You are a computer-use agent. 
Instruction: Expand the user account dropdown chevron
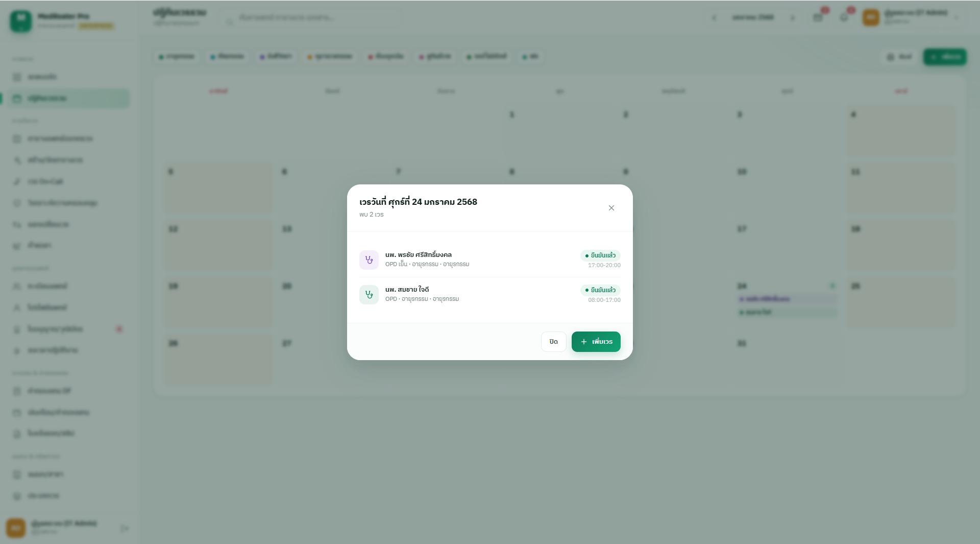tap(956, 17)
